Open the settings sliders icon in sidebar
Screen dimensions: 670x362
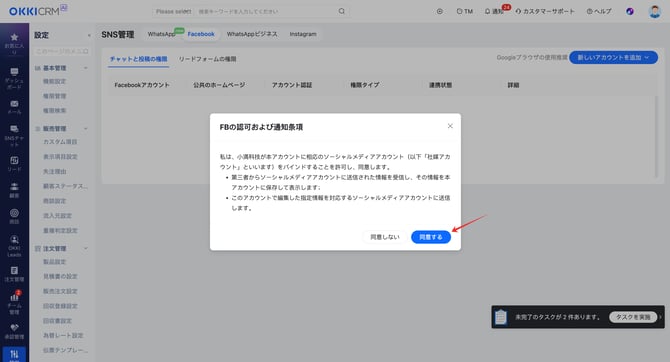pyautogui.click(x=14, y=354)
